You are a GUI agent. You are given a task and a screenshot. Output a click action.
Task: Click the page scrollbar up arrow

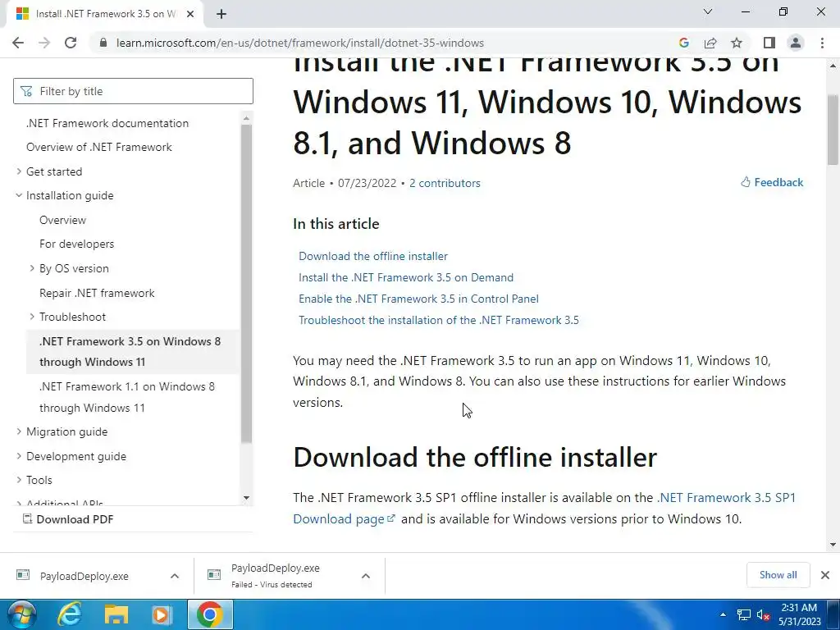[x=833, y=66]
